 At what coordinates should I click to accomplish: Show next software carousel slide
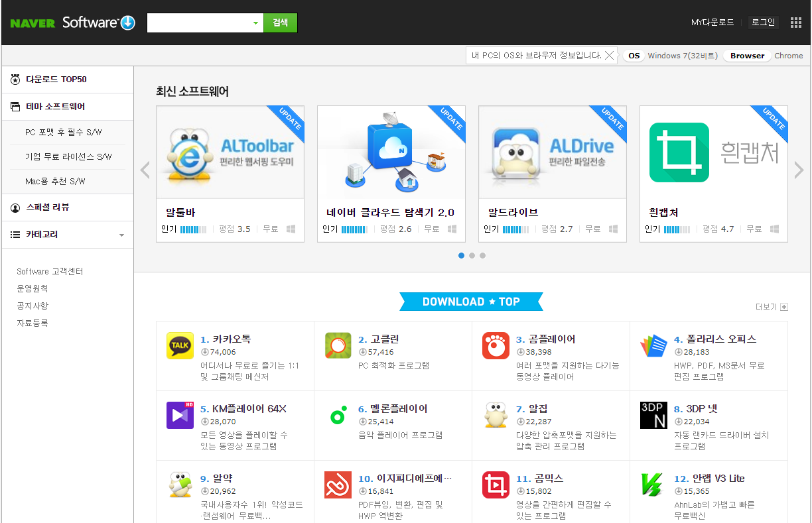pos(799,170)
